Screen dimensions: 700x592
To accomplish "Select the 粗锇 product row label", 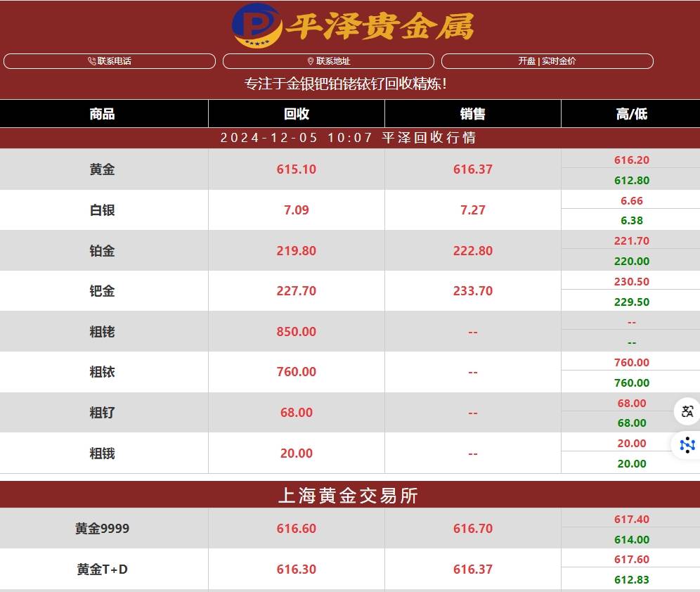I will (x=102, y=453).
